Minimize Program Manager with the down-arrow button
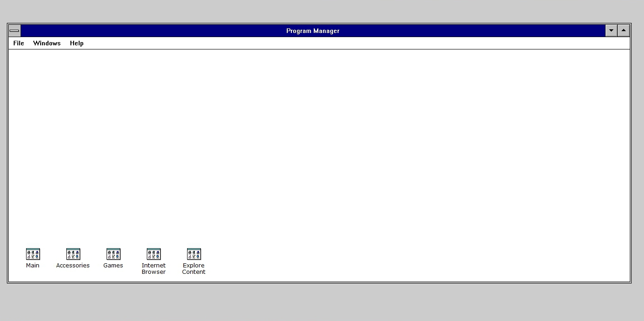 click(x=611, y=31)
